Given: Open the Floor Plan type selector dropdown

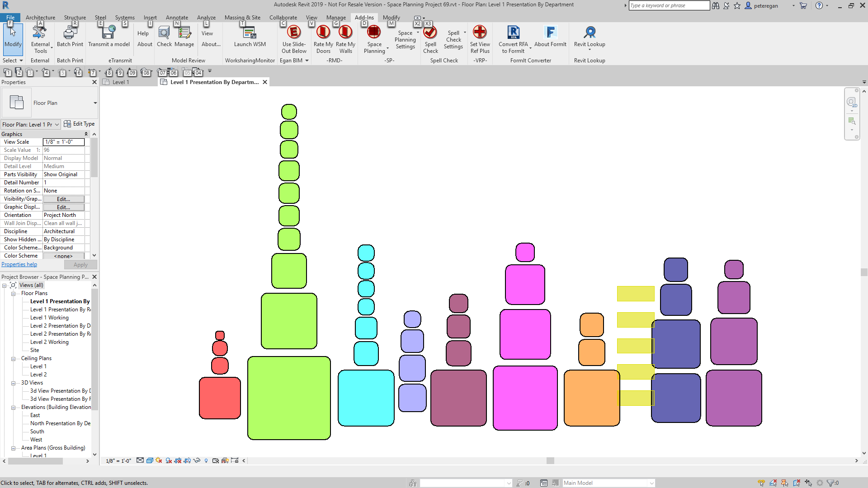Looking at the screenshot, I should (x=95, y=103).
